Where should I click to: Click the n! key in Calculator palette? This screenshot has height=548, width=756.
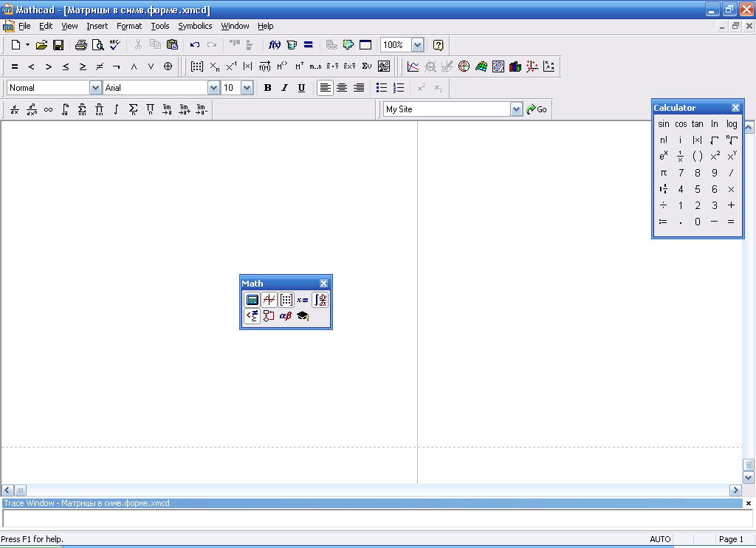pyautogui.click(x=664, y=140)
